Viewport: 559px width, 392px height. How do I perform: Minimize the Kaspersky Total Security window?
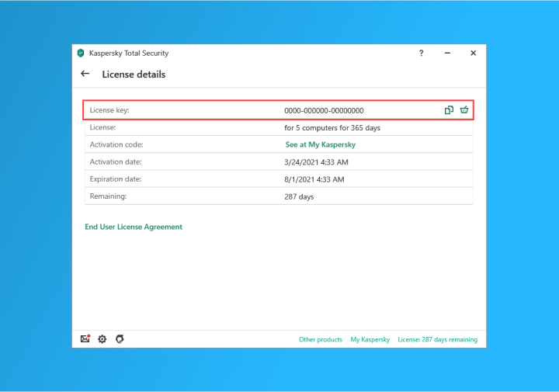point(447,54)
